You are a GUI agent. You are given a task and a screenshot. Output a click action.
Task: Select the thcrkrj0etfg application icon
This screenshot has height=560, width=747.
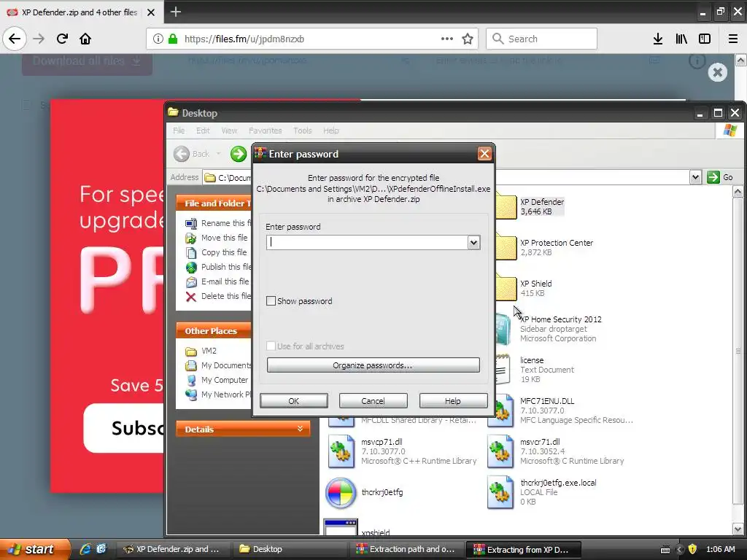pyautogui.click(x=341, y=493)
